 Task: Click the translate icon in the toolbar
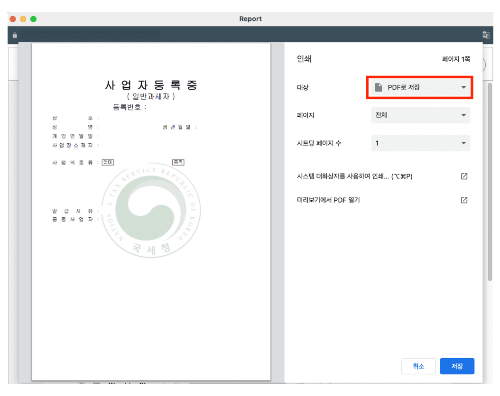(486, 35)
